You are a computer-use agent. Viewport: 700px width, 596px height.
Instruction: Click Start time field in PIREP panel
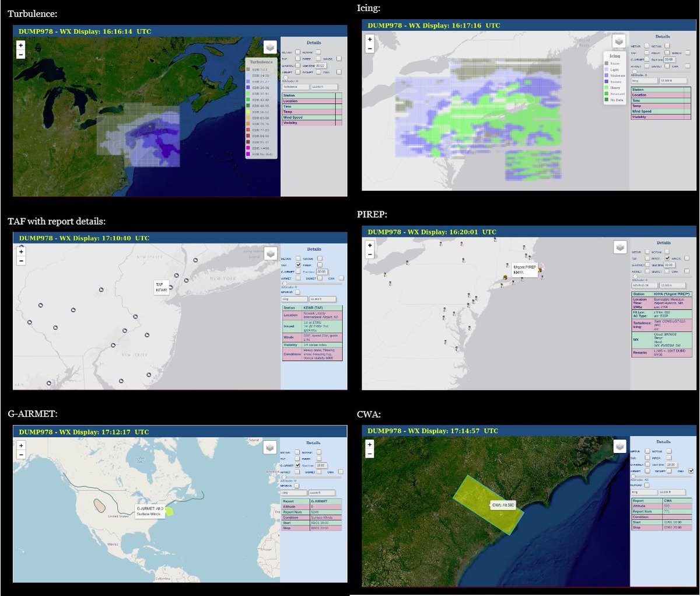click(x=670, y=265)
